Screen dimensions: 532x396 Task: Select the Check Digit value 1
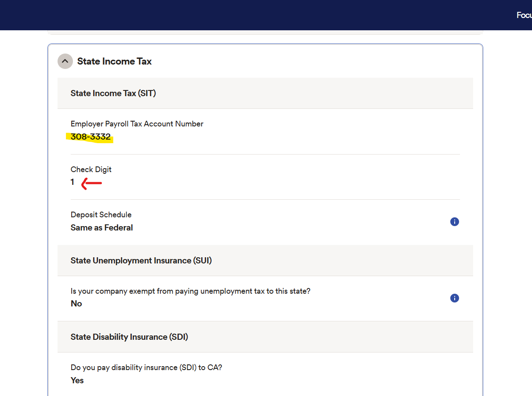click(x=72, y=182)
